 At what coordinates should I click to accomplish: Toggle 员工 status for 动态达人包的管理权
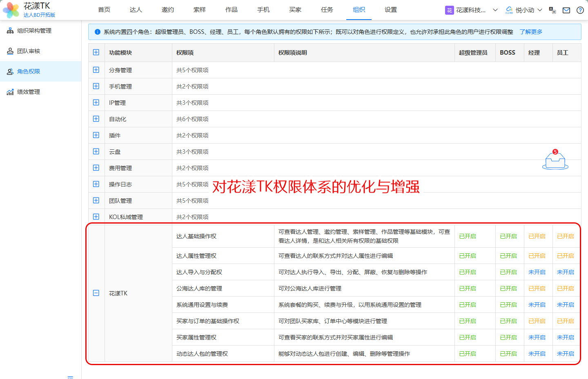(565, 354)
